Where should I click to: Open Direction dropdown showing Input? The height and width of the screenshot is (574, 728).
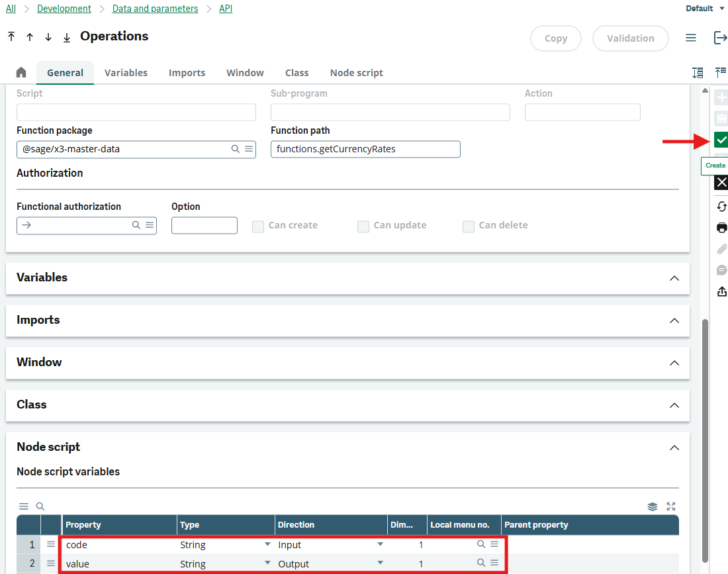pyautogui.click(x=381, y=544)
